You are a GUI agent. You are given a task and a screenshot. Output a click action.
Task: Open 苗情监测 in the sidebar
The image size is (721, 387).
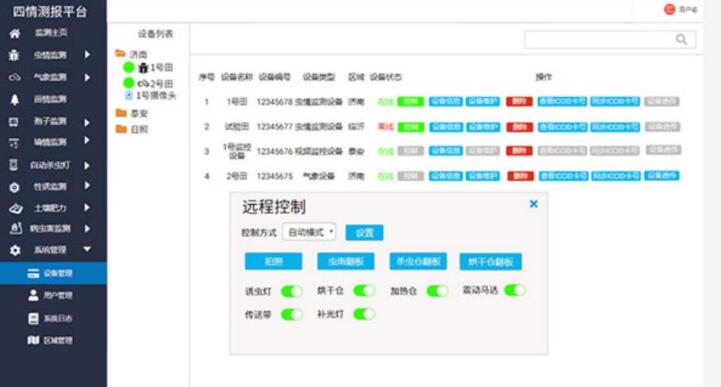pyautogui.click(x=50, y=99)
